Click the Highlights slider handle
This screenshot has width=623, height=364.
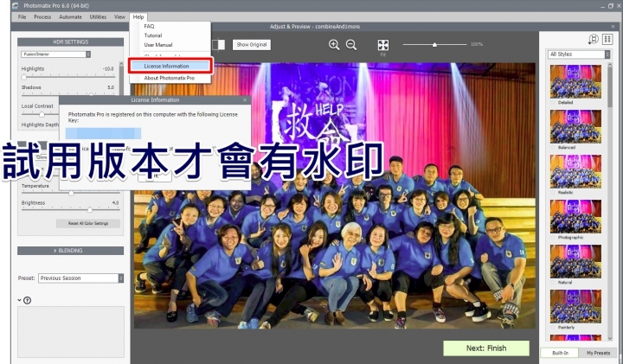pyautogui.click(x=24, y=77)
